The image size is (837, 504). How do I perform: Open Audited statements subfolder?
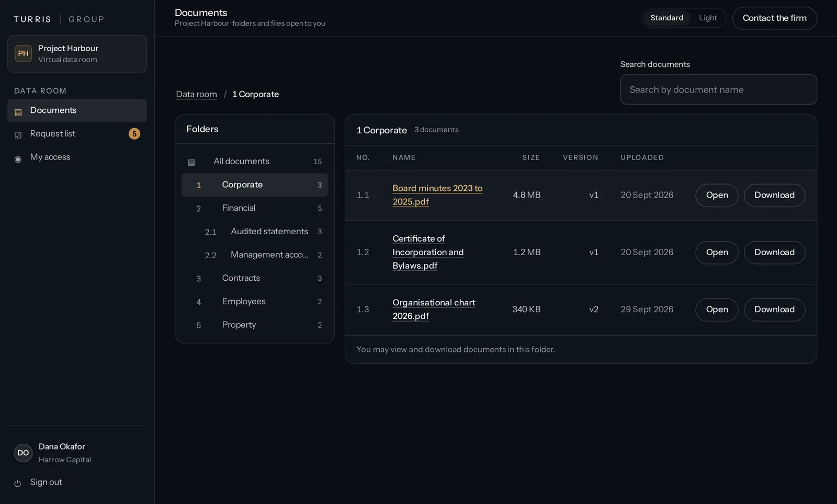[x=255, y=232]
